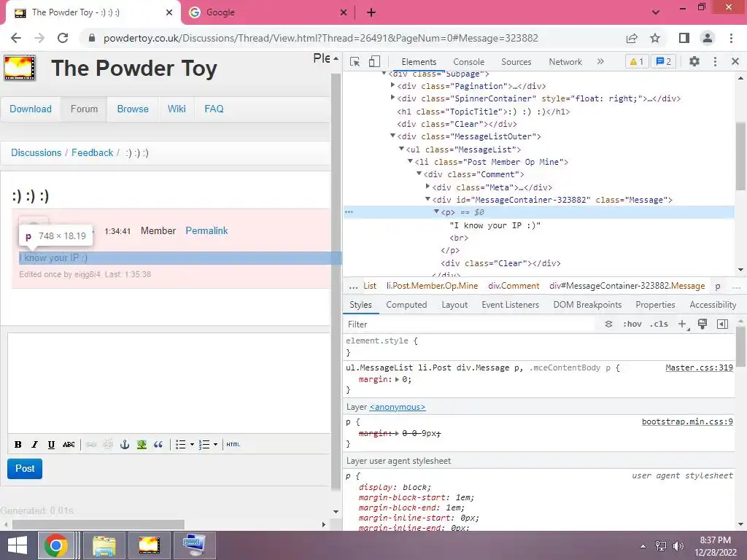The width and height of the screenshot is (747, 560).
Task: Open bootstrap.min.css:9 source link
Action: (x=687, y=421)
